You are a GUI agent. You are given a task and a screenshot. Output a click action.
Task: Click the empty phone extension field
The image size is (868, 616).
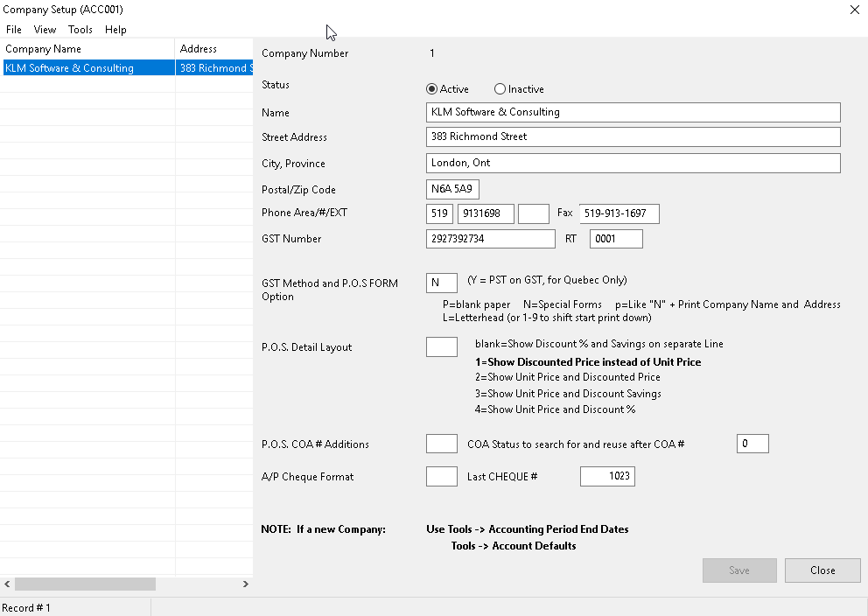pos(534,213)
